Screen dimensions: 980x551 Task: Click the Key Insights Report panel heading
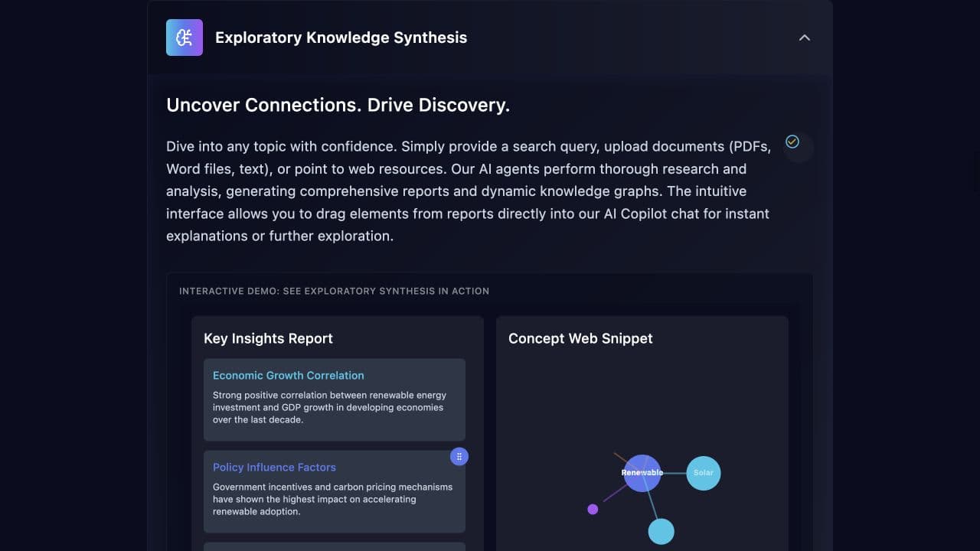[x=268, y=338]
